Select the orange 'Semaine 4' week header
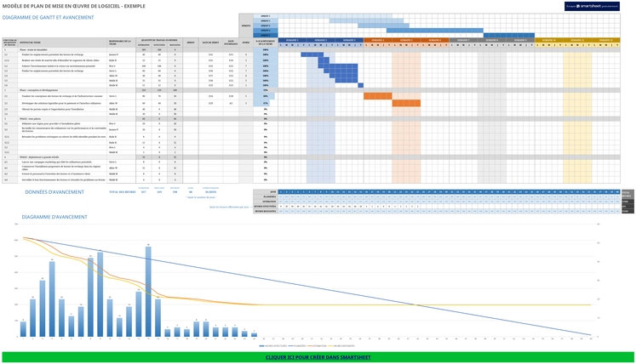 (378, 40)
